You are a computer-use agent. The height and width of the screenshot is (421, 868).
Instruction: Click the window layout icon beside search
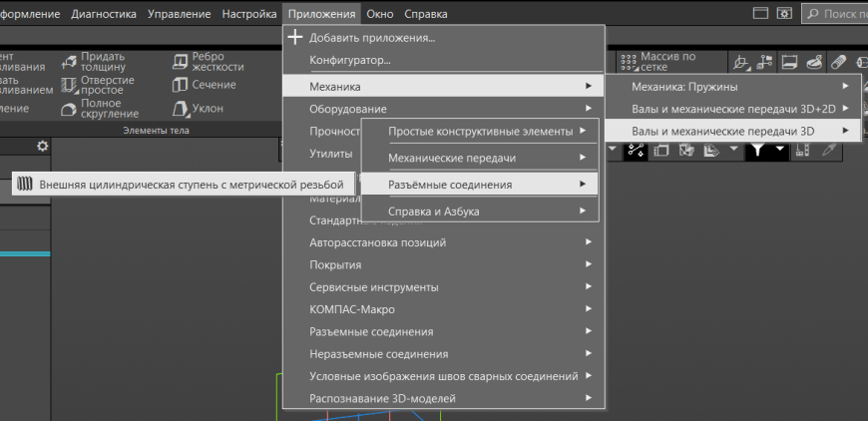760,14
